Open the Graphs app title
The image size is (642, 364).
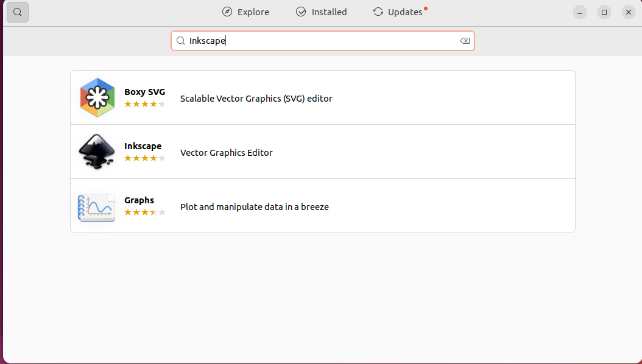(x=139, y=200)
